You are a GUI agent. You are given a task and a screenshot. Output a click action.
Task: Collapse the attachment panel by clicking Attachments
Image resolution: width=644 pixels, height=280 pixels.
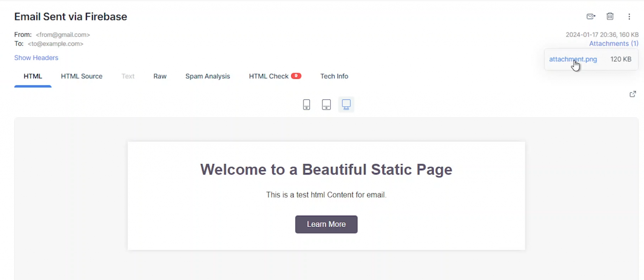613,43
